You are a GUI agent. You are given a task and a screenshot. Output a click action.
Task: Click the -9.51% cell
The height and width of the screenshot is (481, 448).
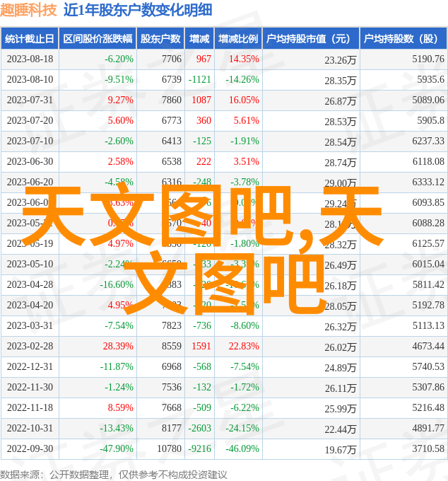click(x=119, y=79)
